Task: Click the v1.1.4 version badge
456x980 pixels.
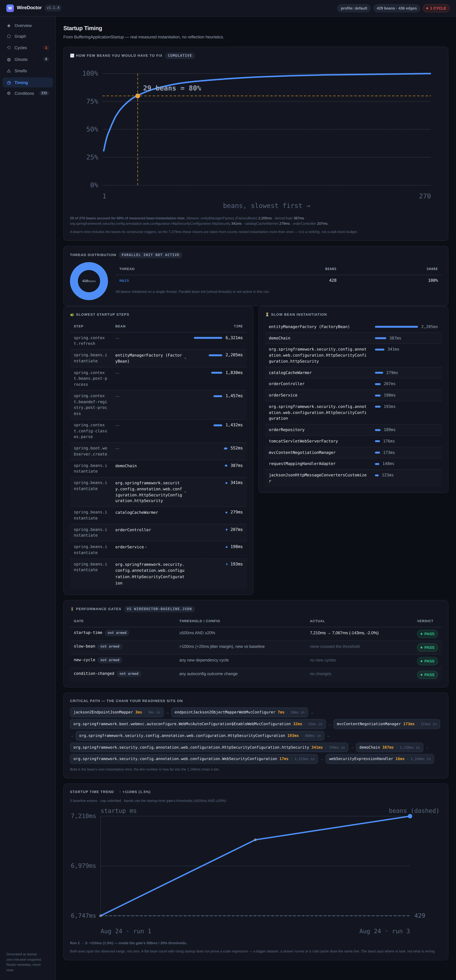Action: point(53,8)
